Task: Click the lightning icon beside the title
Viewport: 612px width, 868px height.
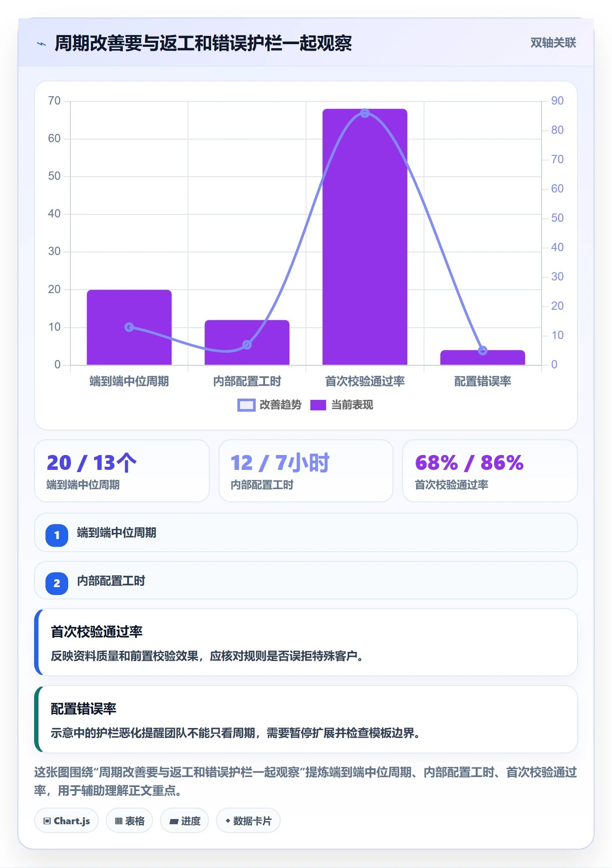Action: click(x=42, y=44)
